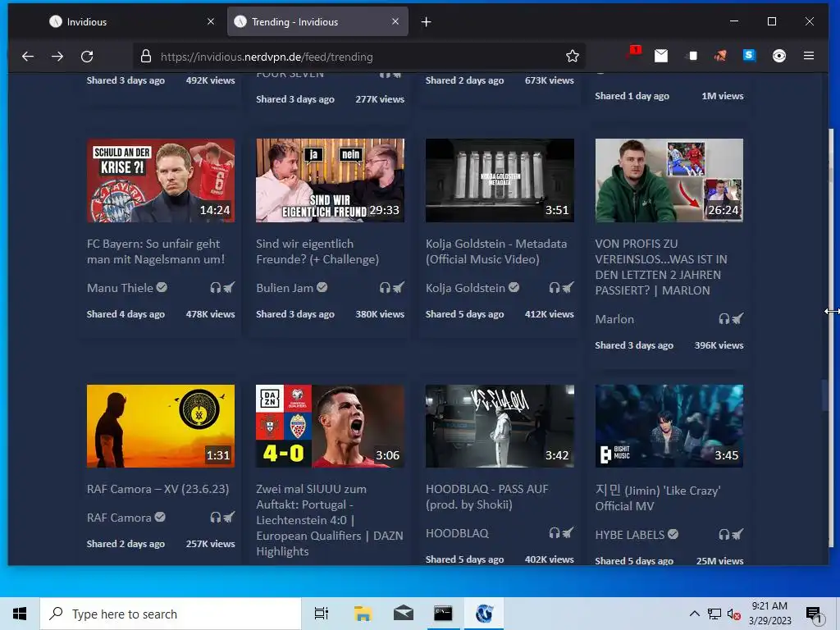Open Jimin 'Like Crazy' Official MV link
The height and width of the screenshot is (630, 840).
coord(658,498)
